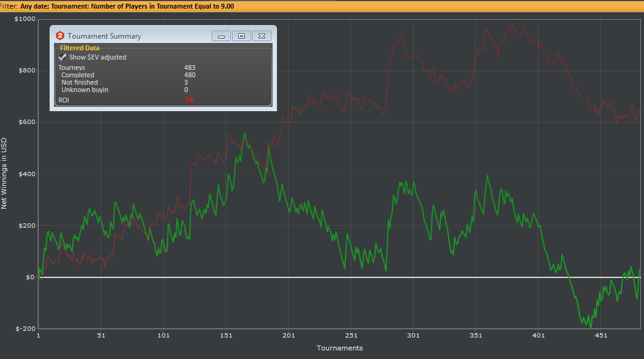Viewport: 644px width, 359px height.
Task: Maximize the Tournament Summary window
Action: pos(241,36)
